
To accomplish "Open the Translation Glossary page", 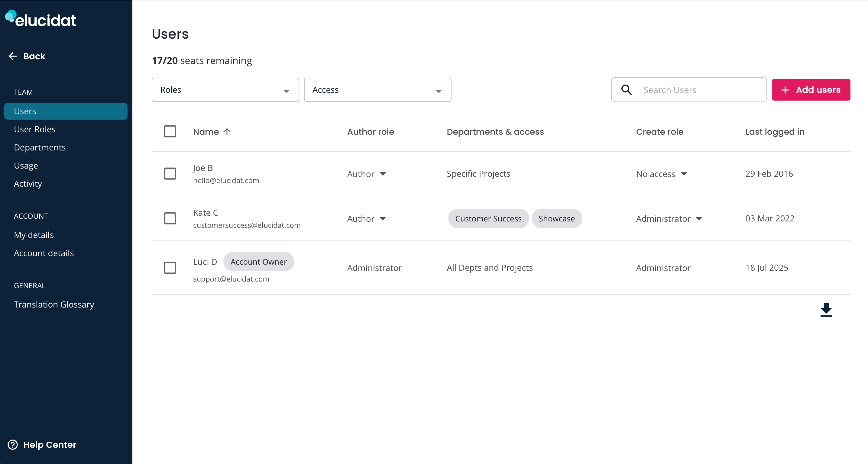I will (x=54, y=304).
